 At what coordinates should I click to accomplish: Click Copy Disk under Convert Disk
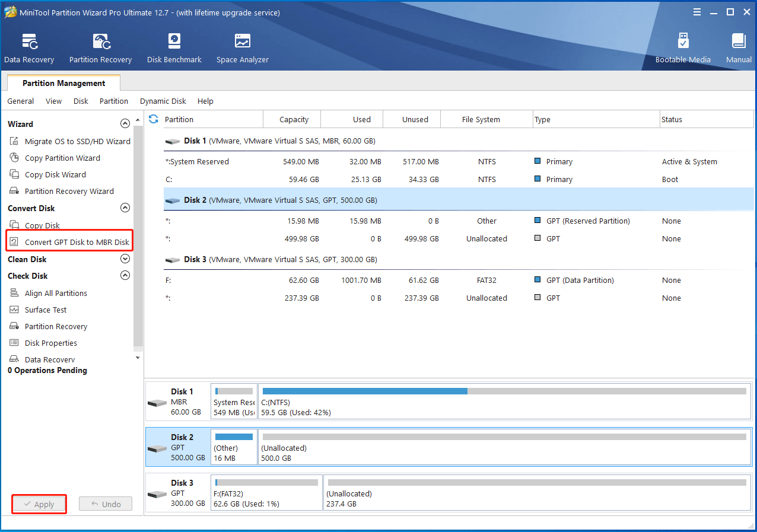coord(35,225)
